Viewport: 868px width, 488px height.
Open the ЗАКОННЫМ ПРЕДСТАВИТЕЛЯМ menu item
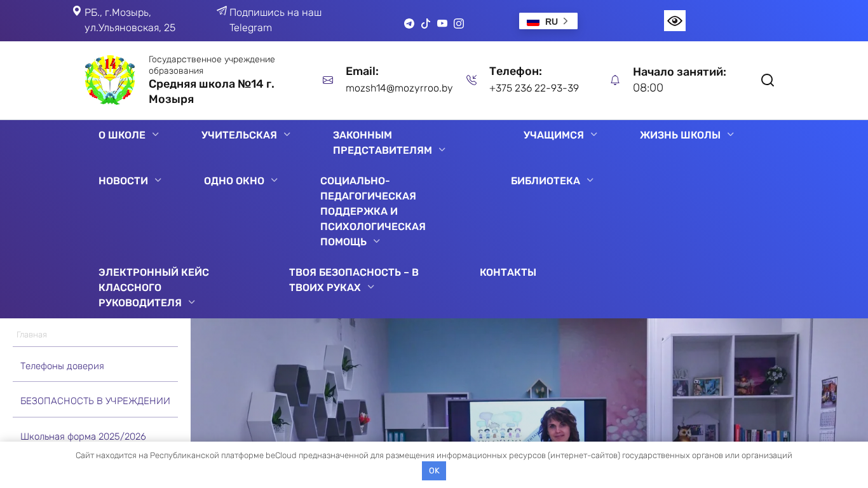tap(383, 142)
